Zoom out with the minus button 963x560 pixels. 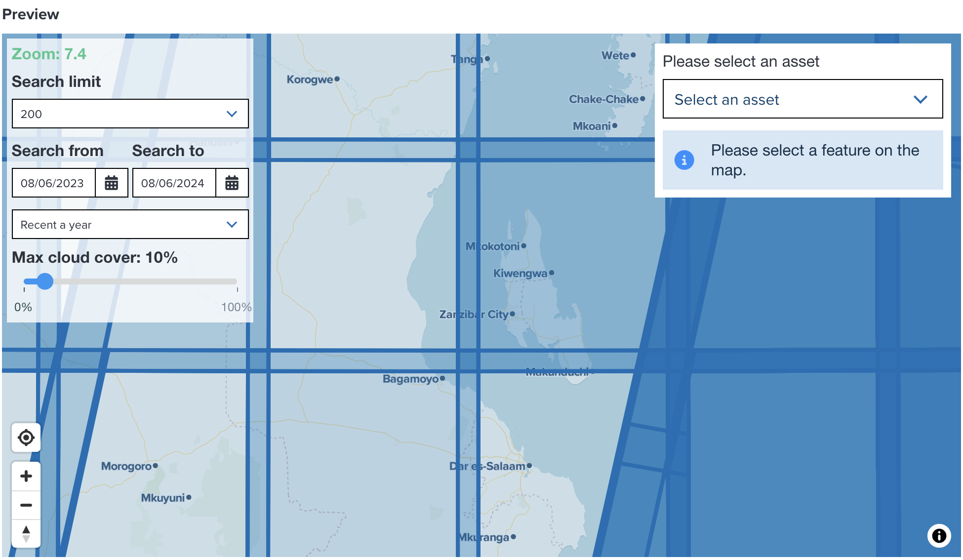26,505
